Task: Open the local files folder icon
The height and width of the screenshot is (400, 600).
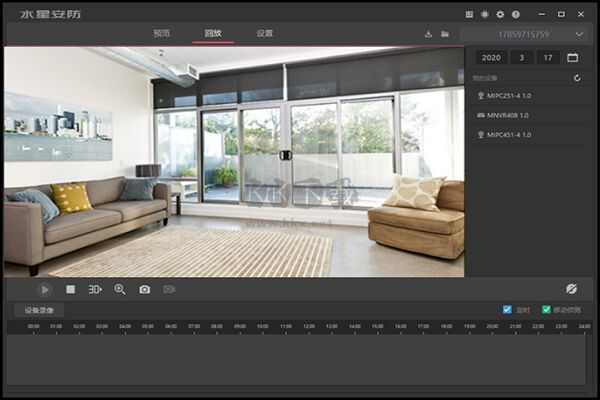Action: point(444,33)
